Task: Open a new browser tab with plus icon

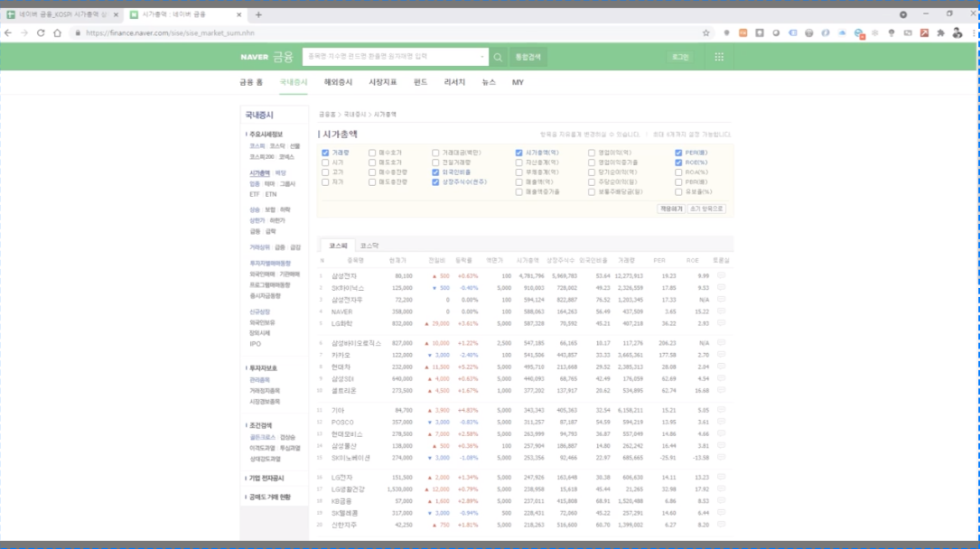Action: pyautogui.click(x=258, y=14)
